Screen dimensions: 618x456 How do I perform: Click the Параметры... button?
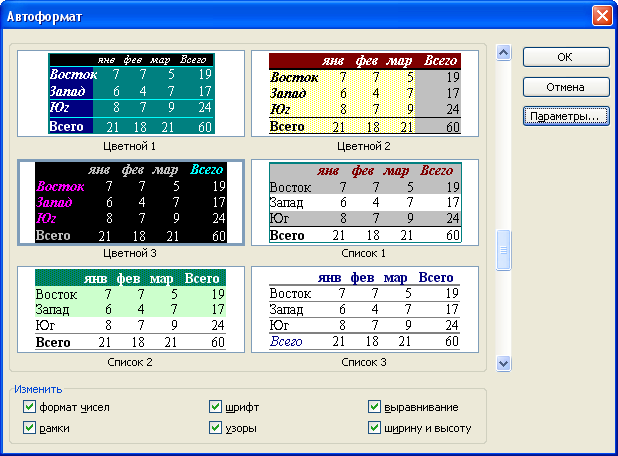coord(566,117)
